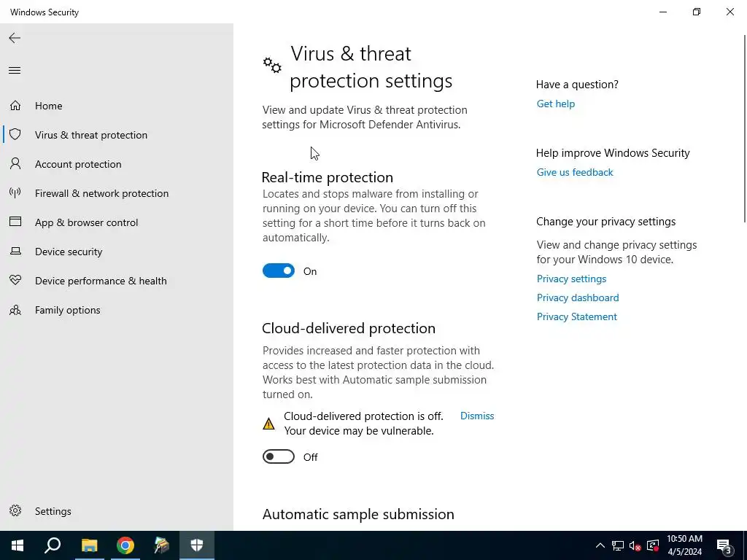Image resolution: width=747 pixels, height=560 pixels.
Task: Maximize or restore the Windows Security window
Action: coord(697,12)
